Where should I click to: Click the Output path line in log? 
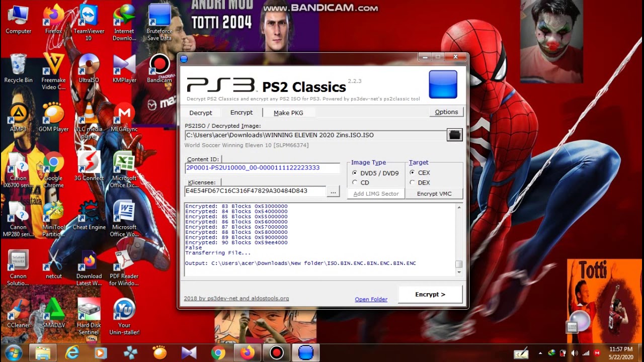(x=300, y=263)
